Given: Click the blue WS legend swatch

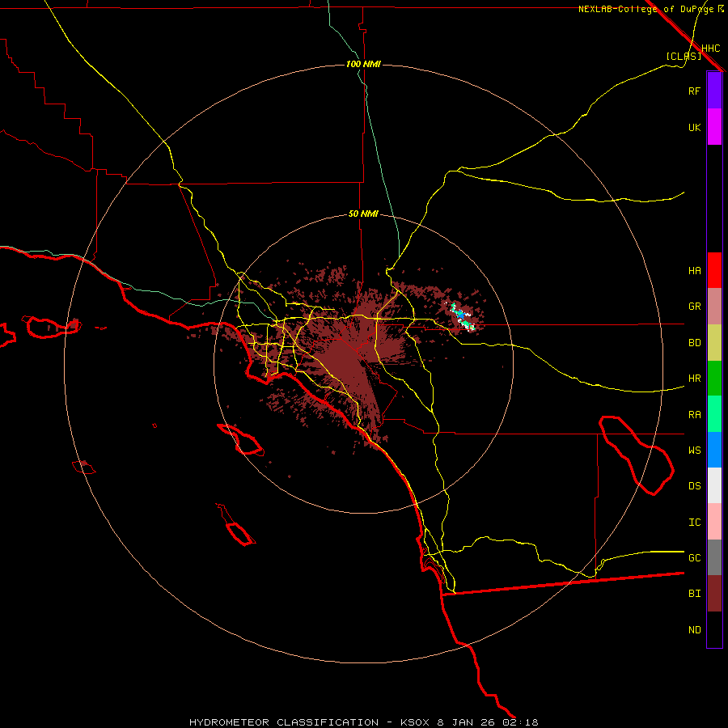Looking at the screenshot, I should point(714,450).
